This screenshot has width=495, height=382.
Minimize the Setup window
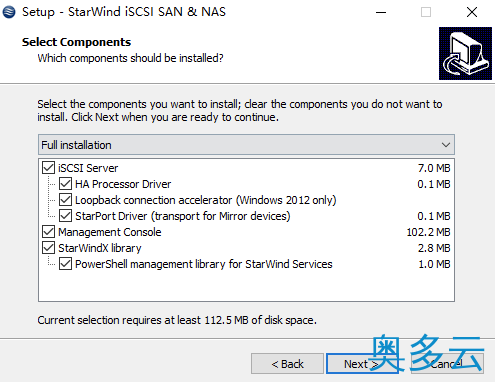coord(381,12)
